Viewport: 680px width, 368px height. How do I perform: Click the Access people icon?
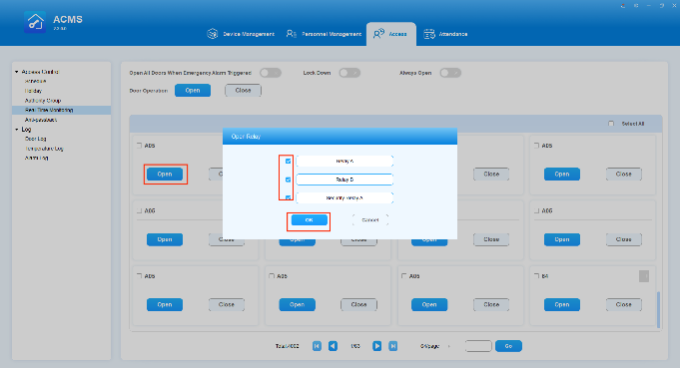point(379,34)
